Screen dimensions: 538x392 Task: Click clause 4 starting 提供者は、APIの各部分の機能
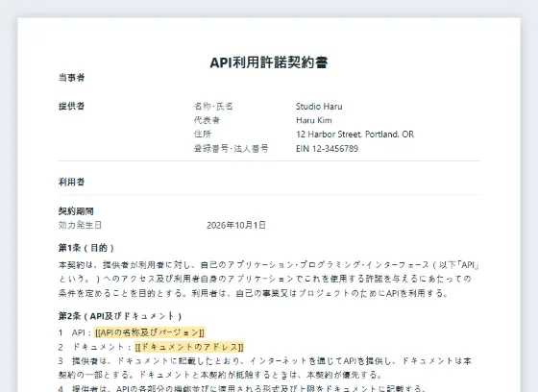click(242, 388)
